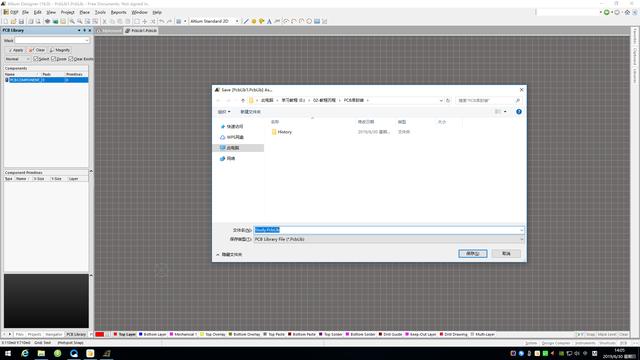Viewport: 640px width, 360px height.
Task: Select Network in dialog sidebar
Action: click(x=227, y=158)
